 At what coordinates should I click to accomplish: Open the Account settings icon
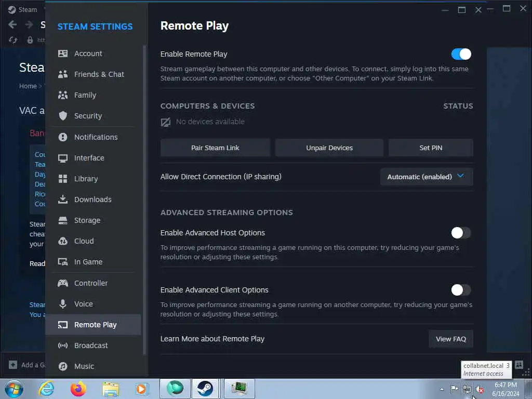click(63, 54)
